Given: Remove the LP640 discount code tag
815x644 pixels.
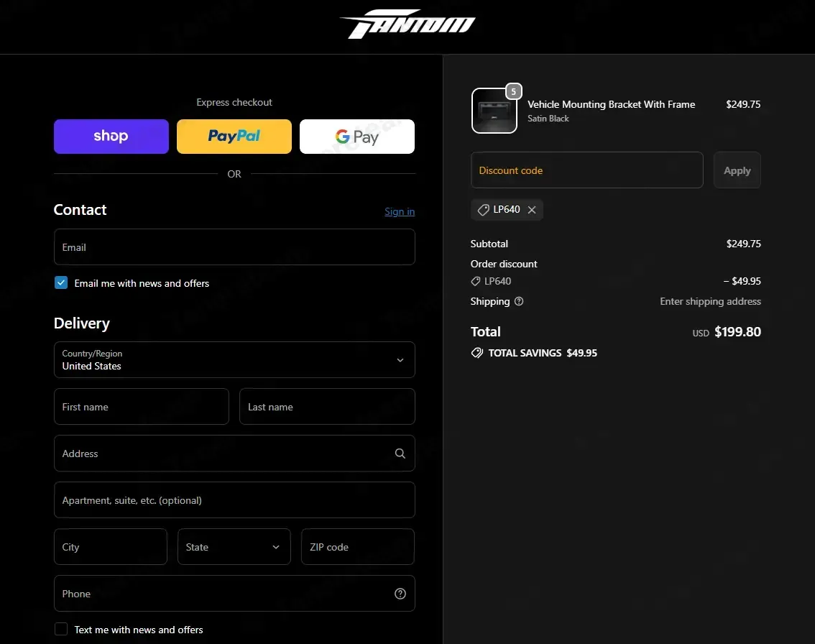Looking at the screenshot, I should pyautogui.click(x=532, y=209).
